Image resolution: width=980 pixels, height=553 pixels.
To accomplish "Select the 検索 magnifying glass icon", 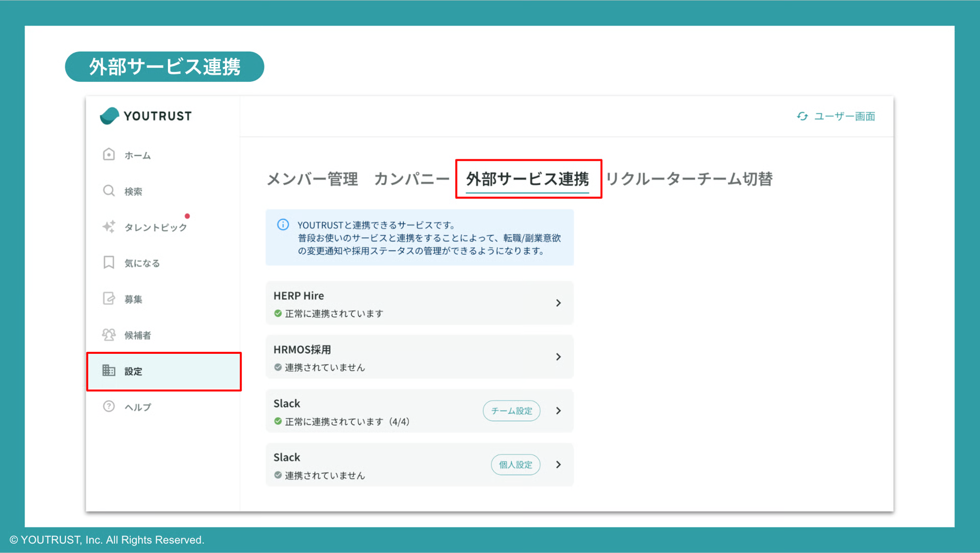I will (109, 190).
